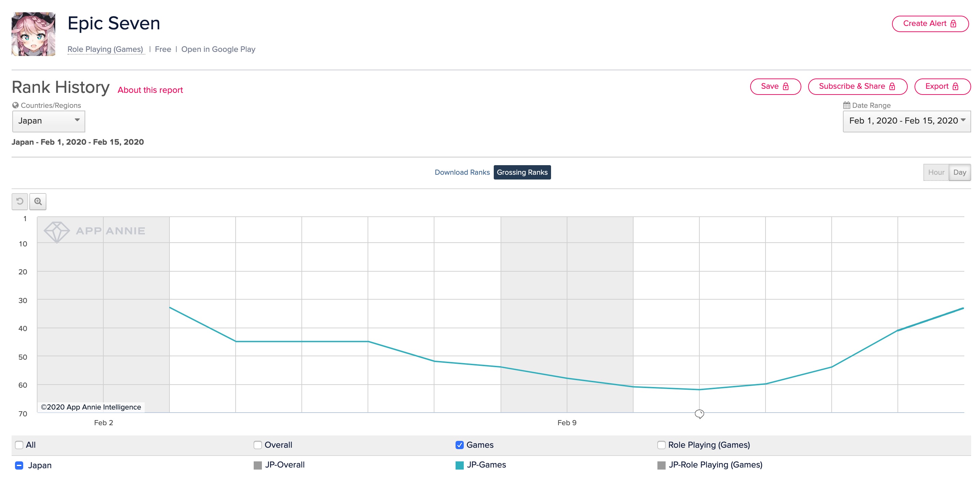Click the chart zoom-in magnifier icon

coord(38,201)
